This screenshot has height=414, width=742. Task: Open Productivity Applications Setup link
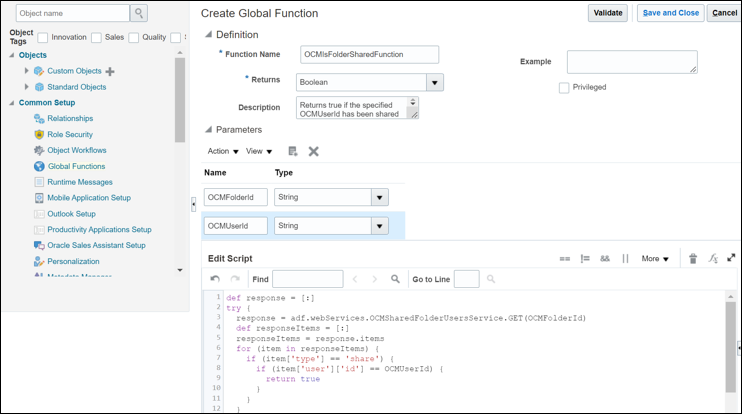coord(99,229)
